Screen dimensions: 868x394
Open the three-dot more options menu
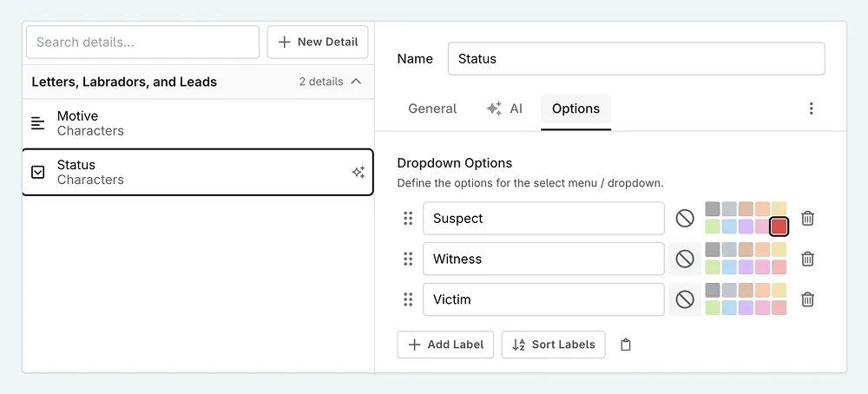coord(812,108)
